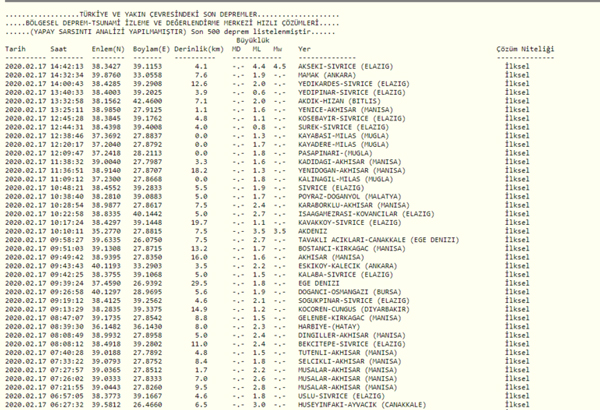Select KALINAGIL-MILAS (MUGLA) location
The image size is (600, 410).
[346, 179]
